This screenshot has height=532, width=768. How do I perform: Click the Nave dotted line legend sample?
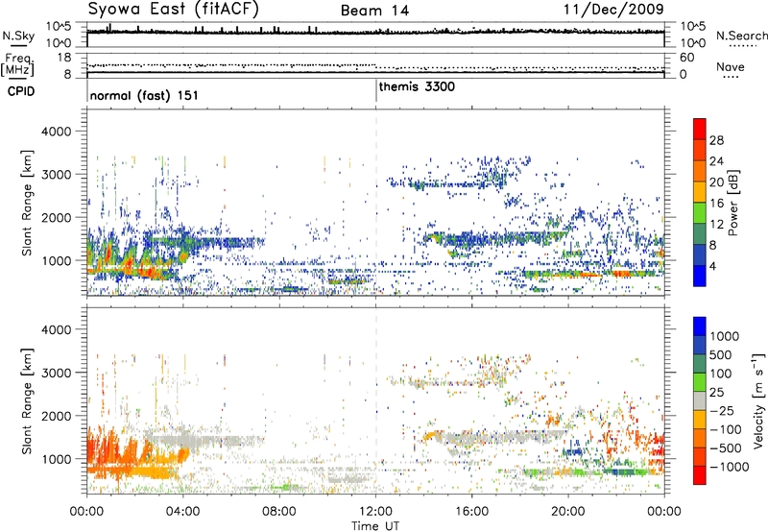point(731,77)
